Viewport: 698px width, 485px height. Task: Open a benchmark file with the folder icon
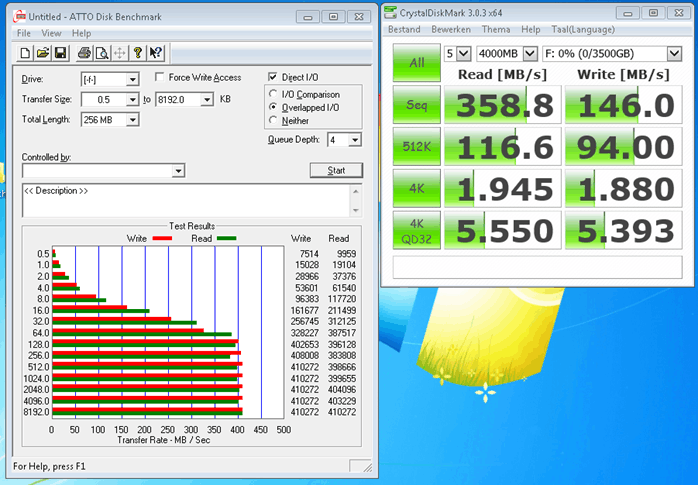(44, 53)
